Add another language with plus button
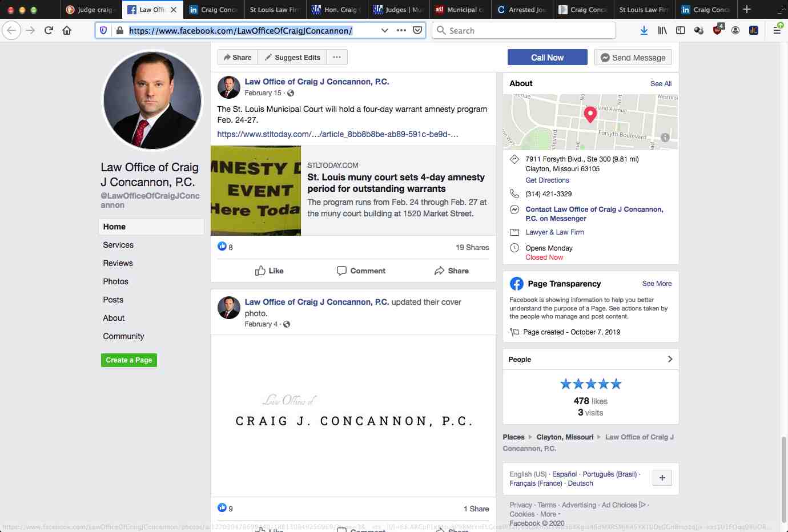Screen dimensions: 788x532 click(x=662, y=478)
